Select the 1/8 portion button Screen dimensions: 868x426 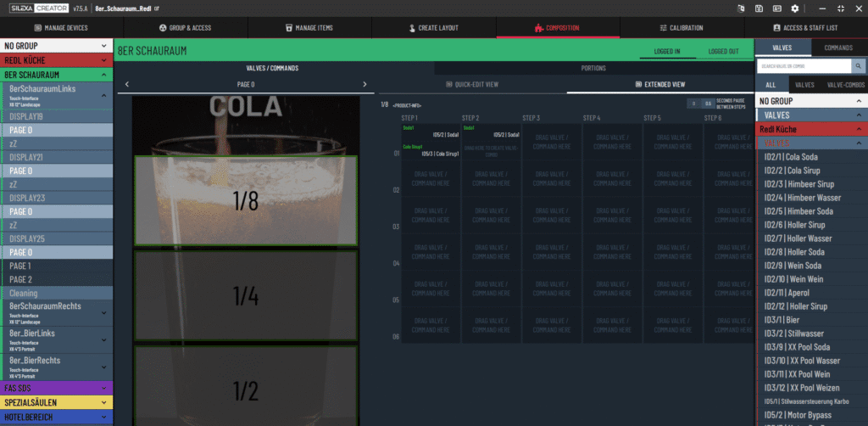click(246, 200)
